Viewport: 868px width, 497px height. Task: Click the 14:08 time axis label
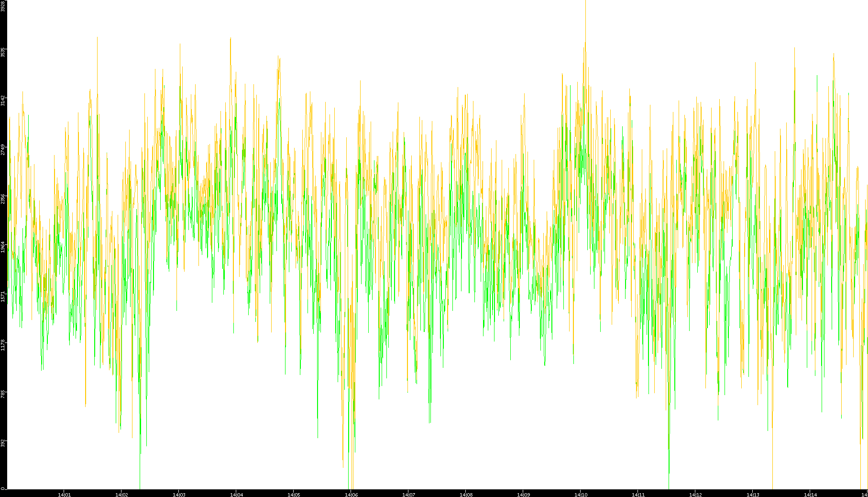(466, 495)
